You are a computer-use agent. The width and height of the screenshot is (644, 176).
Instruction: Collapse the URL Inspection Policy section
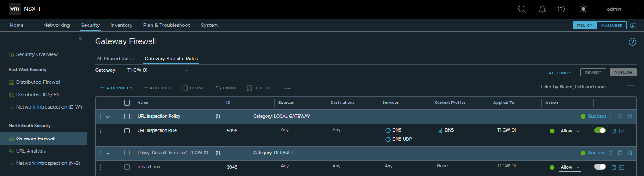[x=108, y=117]
